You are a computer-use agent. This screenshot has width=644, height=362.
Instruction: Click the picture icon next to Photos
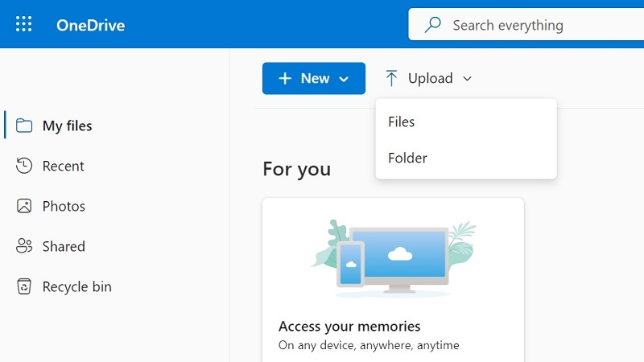click(24, 206)
